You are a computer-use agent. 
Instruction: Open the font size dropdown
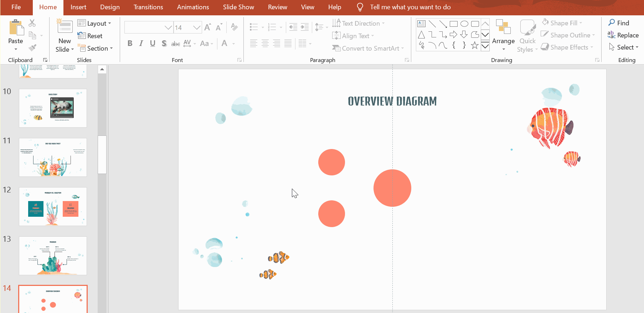(x=196, y=27)
